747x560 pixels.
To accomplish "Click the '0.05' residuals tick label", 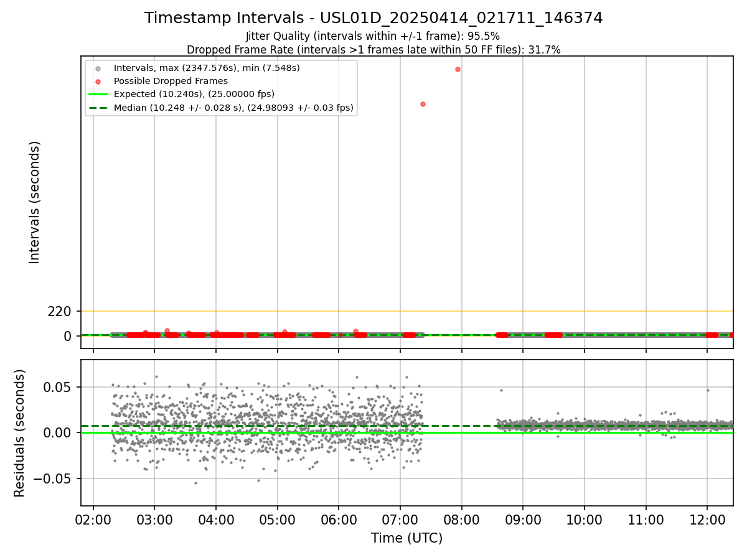I will (x=57, y=387).
